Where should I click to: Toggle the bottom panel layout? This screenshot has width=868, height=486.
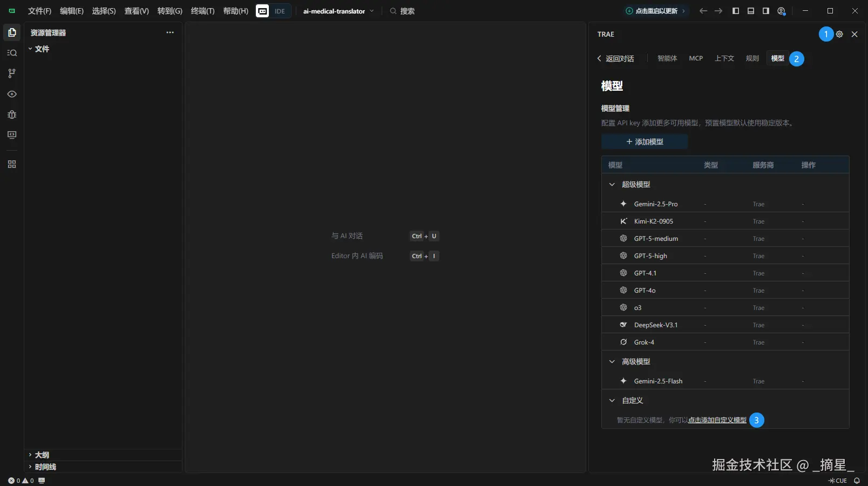(751, 11)
